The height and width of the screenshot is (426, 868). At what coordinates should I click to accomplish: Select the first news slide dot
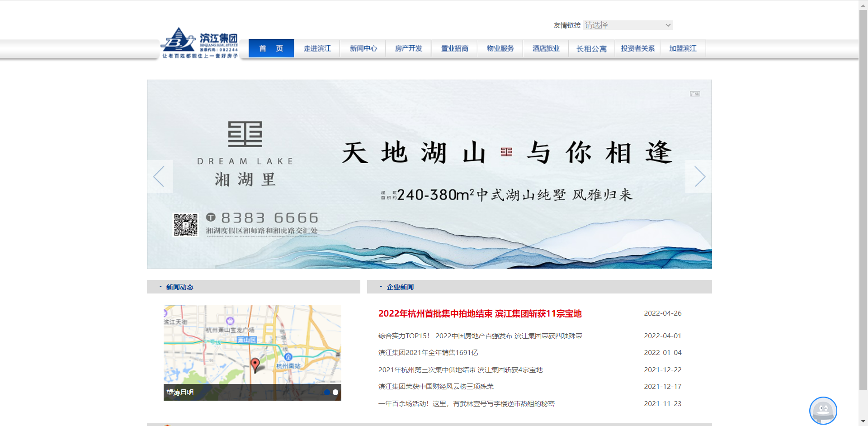coord(327,392)
